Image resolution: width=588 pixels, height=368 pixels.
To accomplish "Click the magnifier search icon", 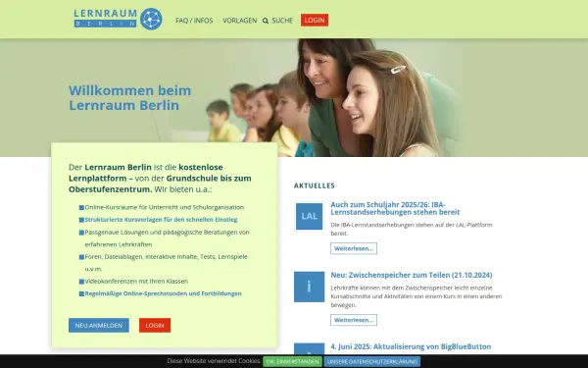I will coord(266,21).
